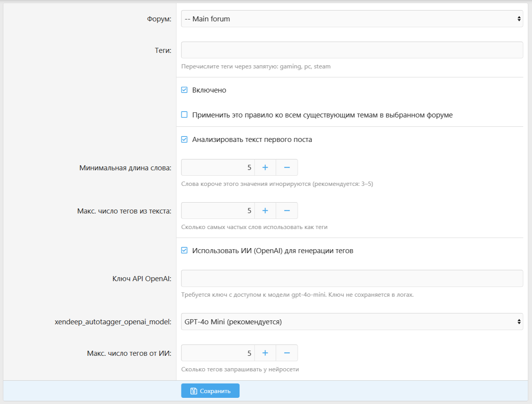Screen dimensions: 532x404
Task: Select the max AI tags number field
Action: pyautogui.click(x=218, y=353)
